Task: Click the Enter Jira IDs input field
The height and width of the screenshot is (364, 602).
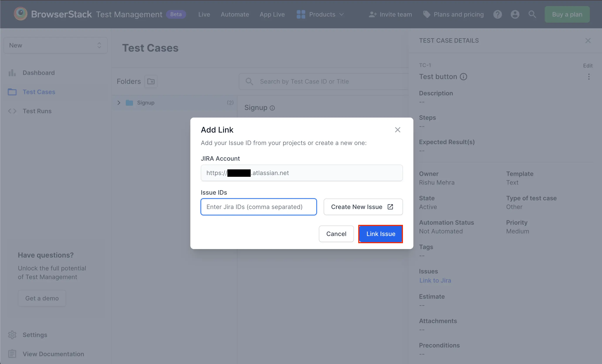Action: 259,207
